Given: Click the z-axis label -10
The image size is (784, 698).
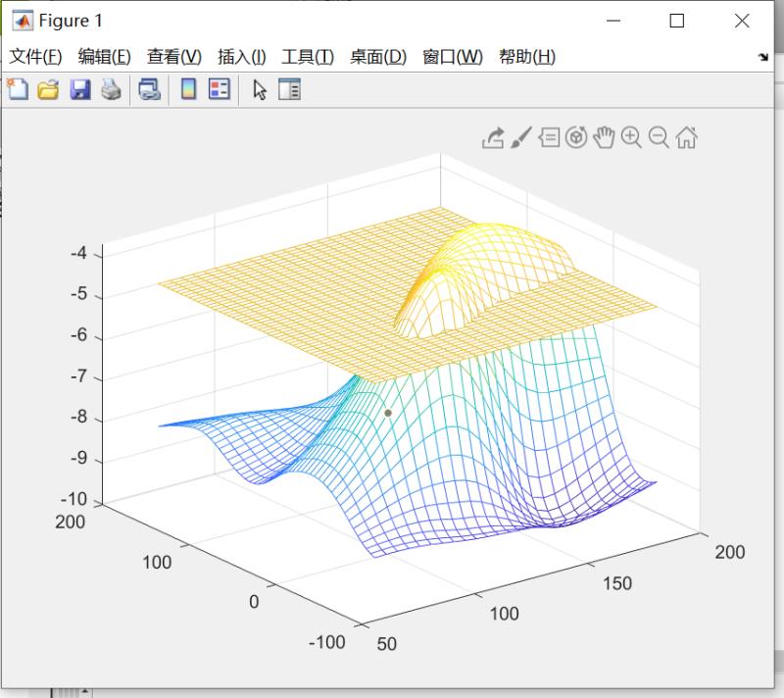Looking at the screenshot, I should pyautogui.click(x=74, y=499).
